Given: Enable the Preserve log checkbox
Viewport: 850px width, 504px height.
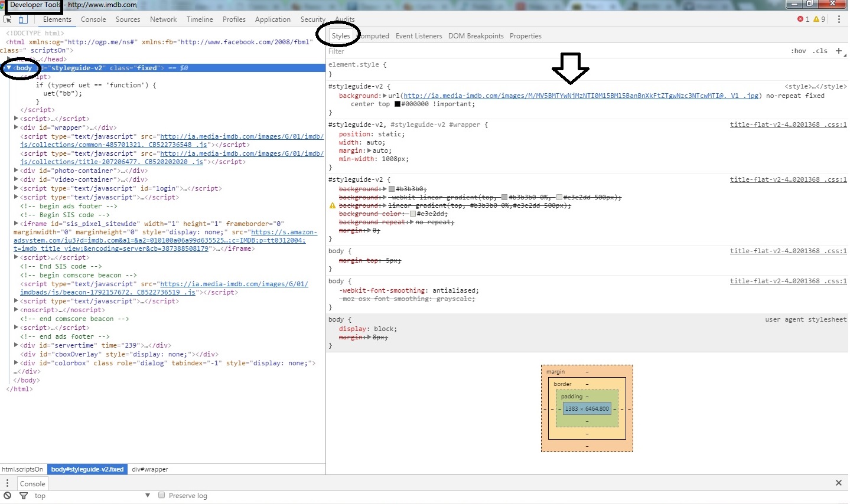Looking at the screenshot, I should point(161,496).
